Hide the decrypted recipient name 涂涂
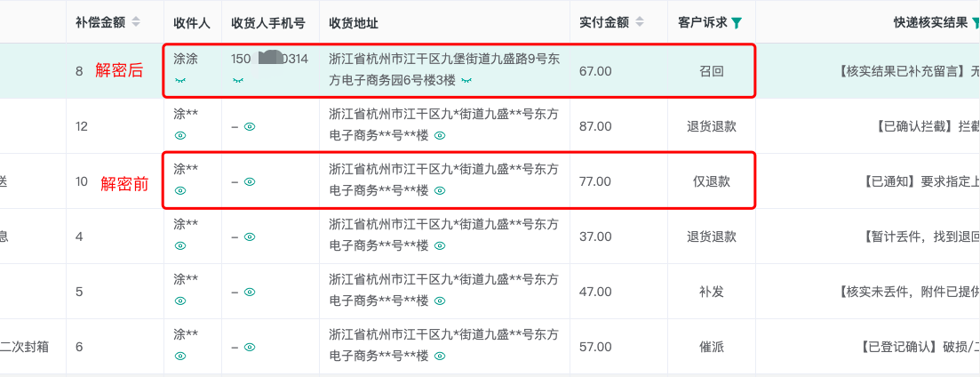Screen dimensions: 980x377 click(x=180, y=81)
